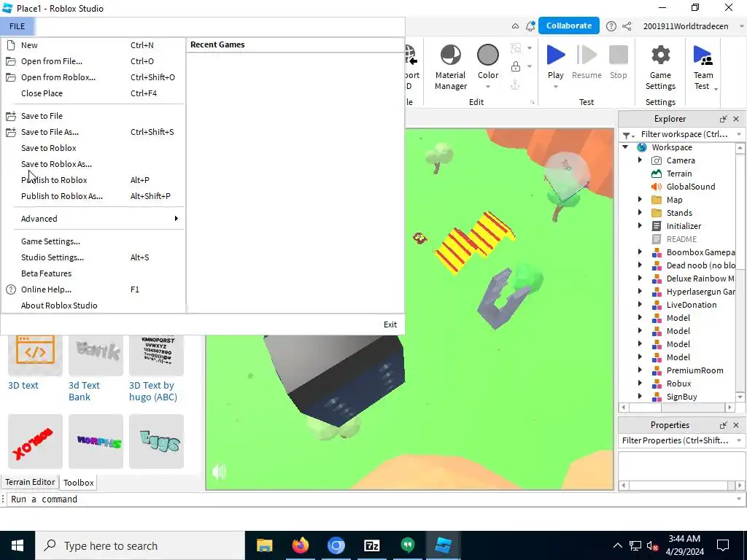Close the Explorer panel
This screenshot has width=747, height=560.
(736, 119)
